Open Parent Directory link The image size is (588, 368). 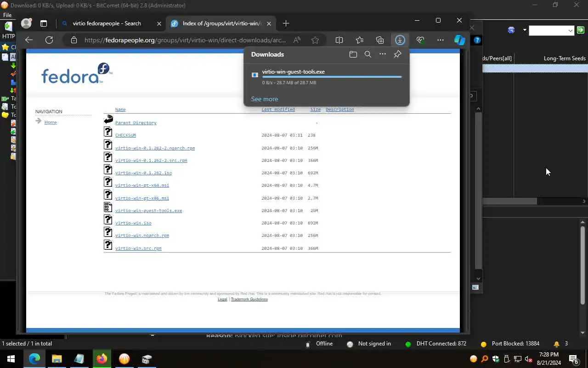coord(136,123)
